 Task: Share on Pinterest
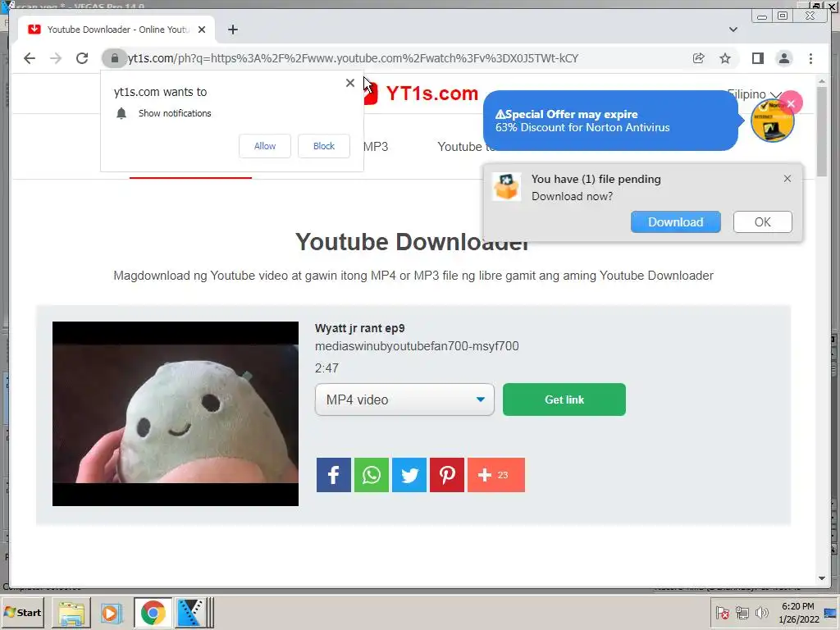(447, 475)
